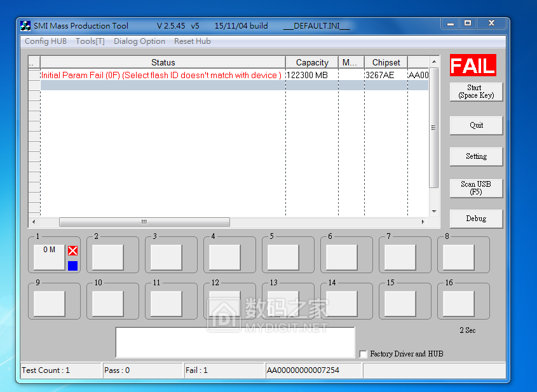Open the Dialog Option menu

[139, 41]
